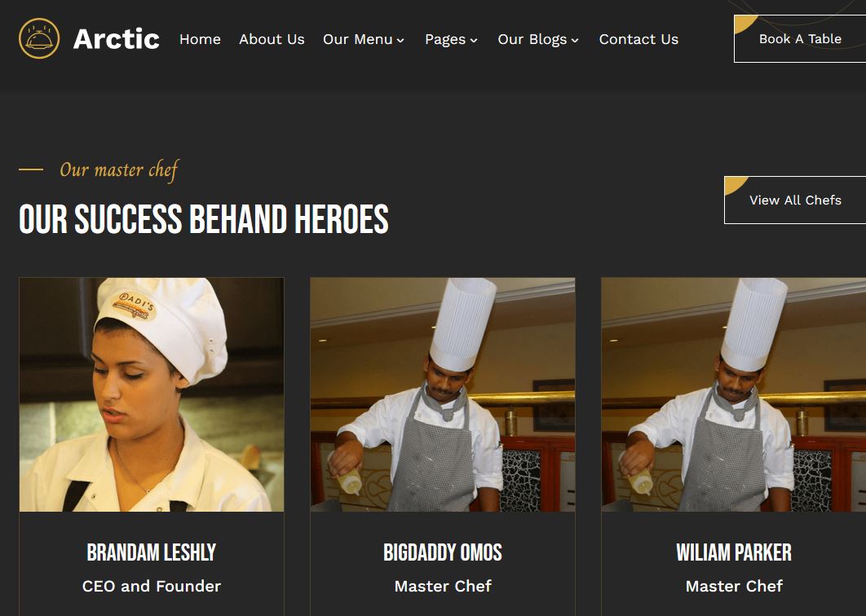
Task: Open the About Us page
Action: click(x=272, y=39)
